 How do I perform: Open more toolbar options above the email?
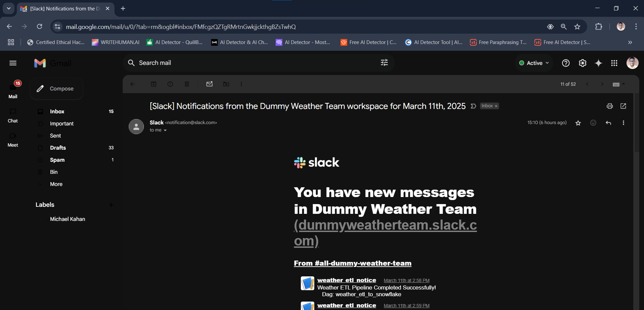241,84
